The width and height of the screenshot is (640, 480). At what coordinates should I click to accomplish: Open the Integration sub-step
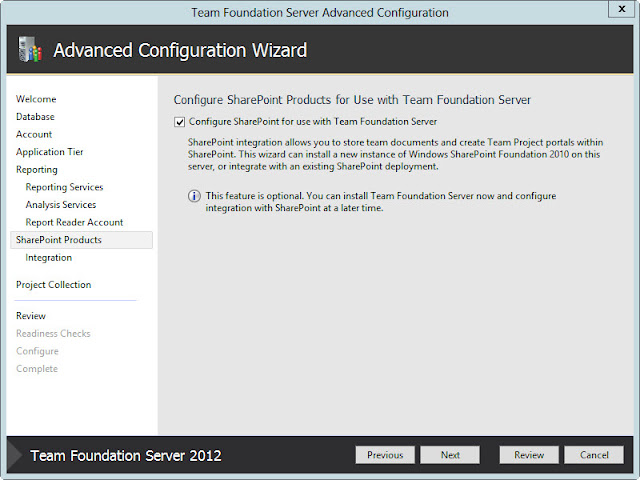pos(48,258)
